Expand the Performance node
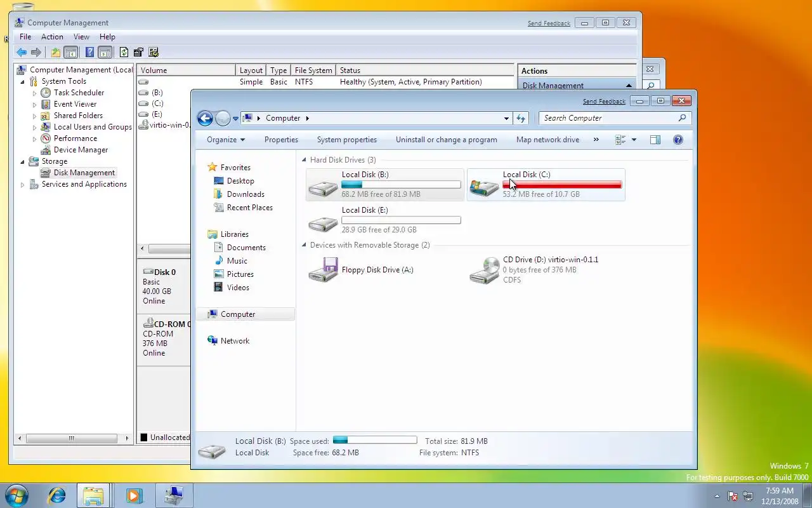812x508 pixels. coord(35,139)
